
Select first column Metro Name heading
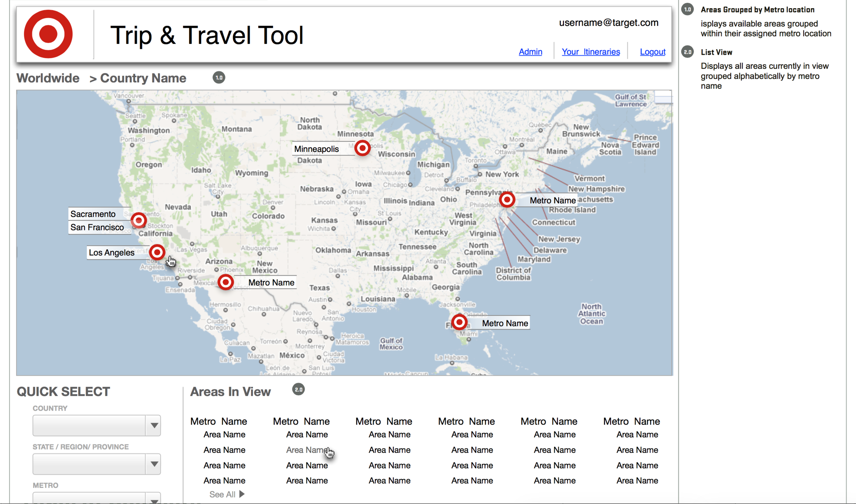[219, 421]
